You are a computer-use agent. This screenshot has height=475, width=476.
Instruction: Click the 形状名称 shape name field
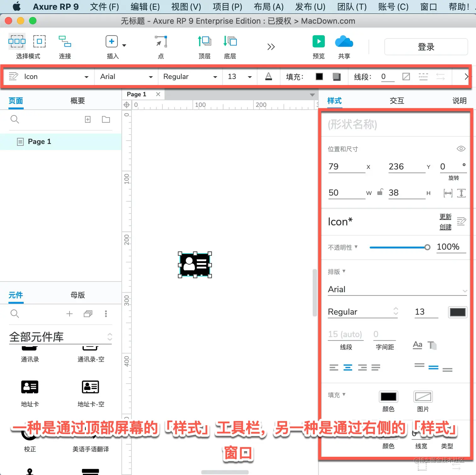pyautogui.click(x=396, y=124)
